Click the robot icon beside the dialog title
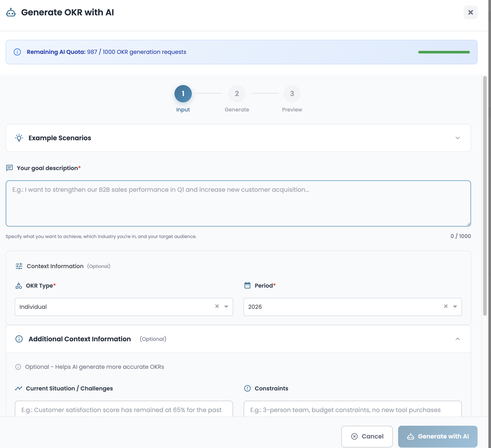The width and height of the screenshot is (491, 448). (x=11, y=12)
